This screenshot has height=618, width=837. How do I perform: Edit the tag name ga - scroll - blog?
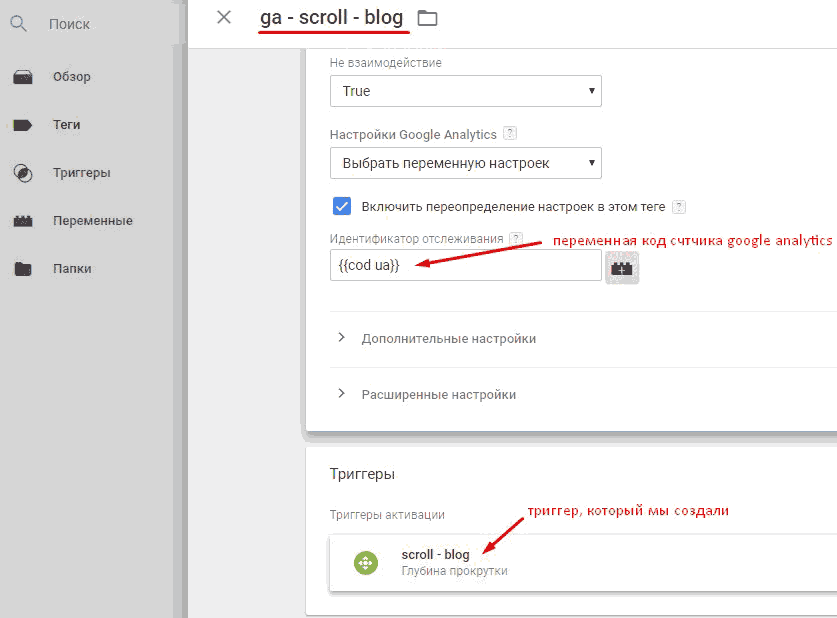(331, 18)
